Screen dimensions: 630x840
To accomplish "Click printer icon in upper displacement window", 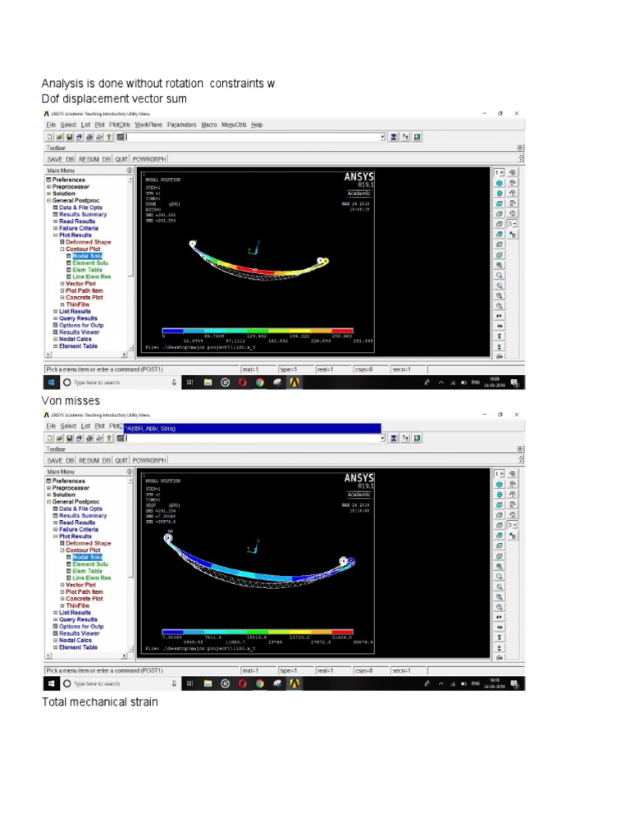I will pyautogui.click(x=89, y=137).
